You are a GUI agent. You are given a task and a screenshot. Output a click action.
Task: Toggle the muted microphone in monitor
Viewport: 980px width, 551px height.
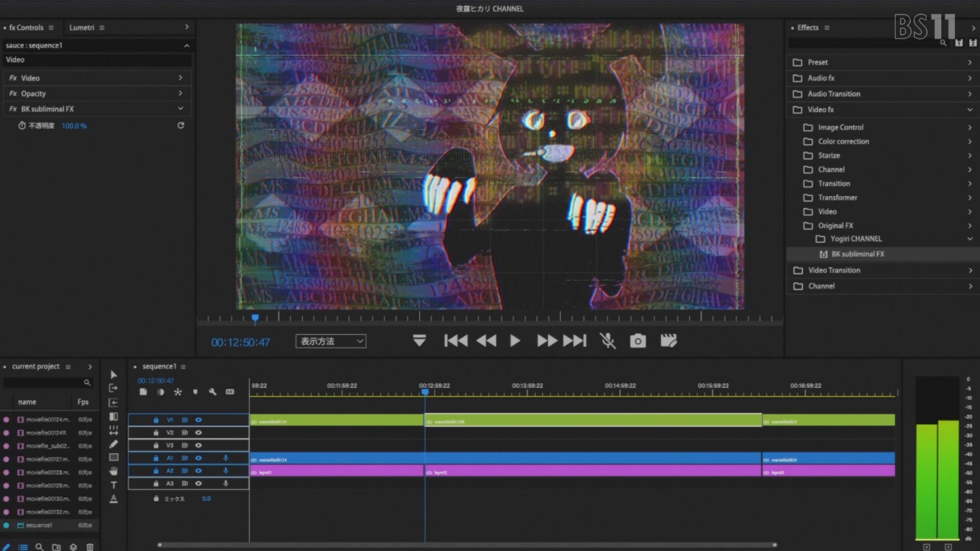tap(608, 341)
